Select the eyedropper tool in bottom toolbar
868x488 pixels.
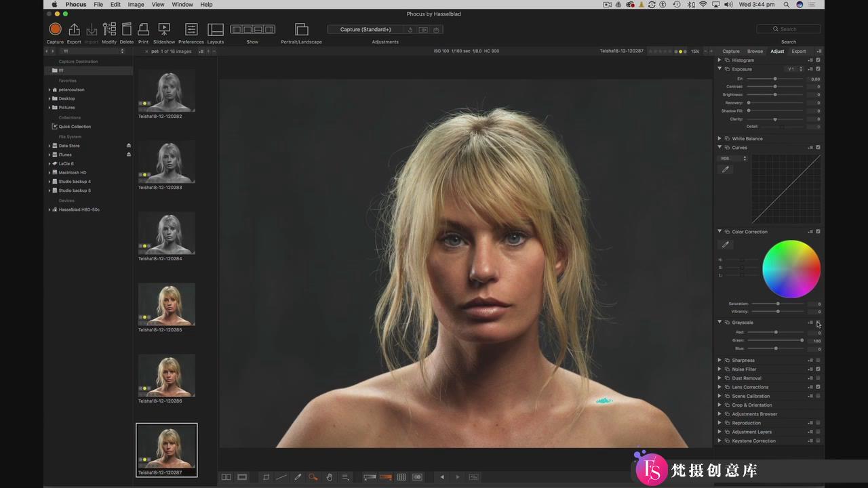tap(298, 477)
